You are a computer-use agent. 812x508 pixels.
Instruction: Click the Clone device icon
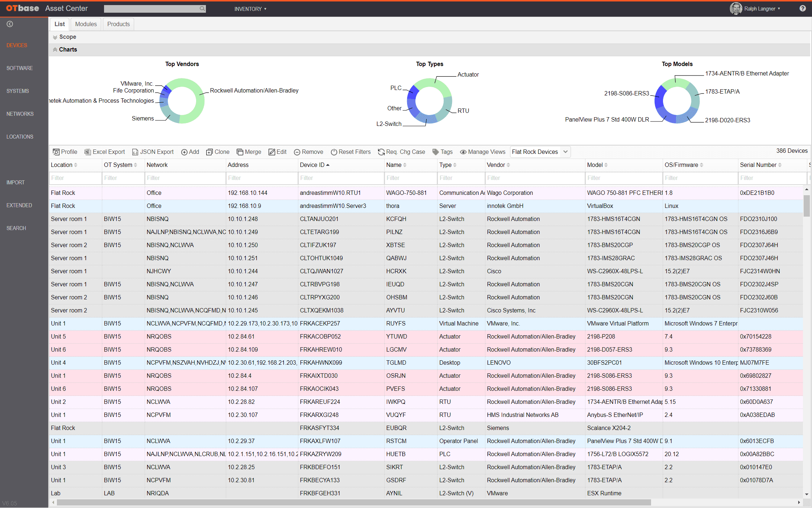[x=210, y=152]
